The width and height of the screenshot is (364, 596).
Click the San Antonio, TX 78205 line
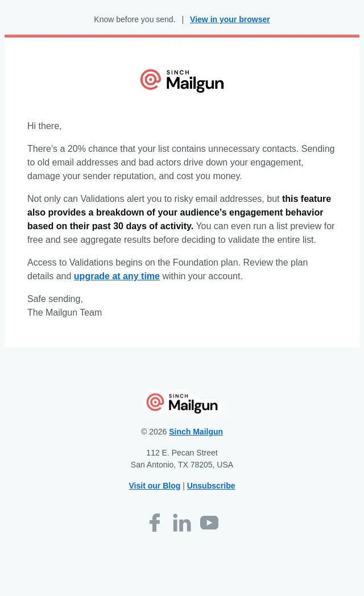(182, 465)
